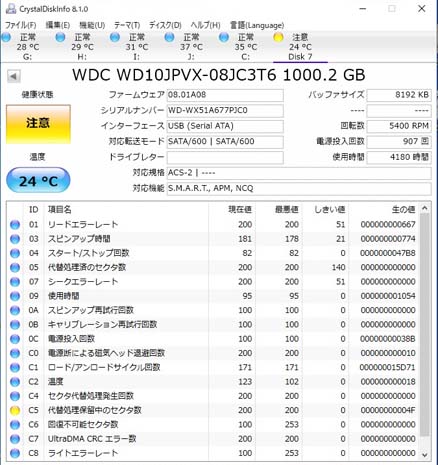Click the しきい値 column header
The height and width of the screenshot is (465, 438).
pyautogui.click(x=330, y=210)
